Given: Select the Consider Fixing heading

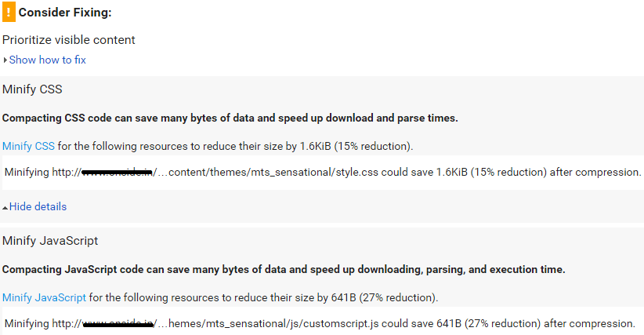Looking at the screenshot, I should (x=65, y=13).
